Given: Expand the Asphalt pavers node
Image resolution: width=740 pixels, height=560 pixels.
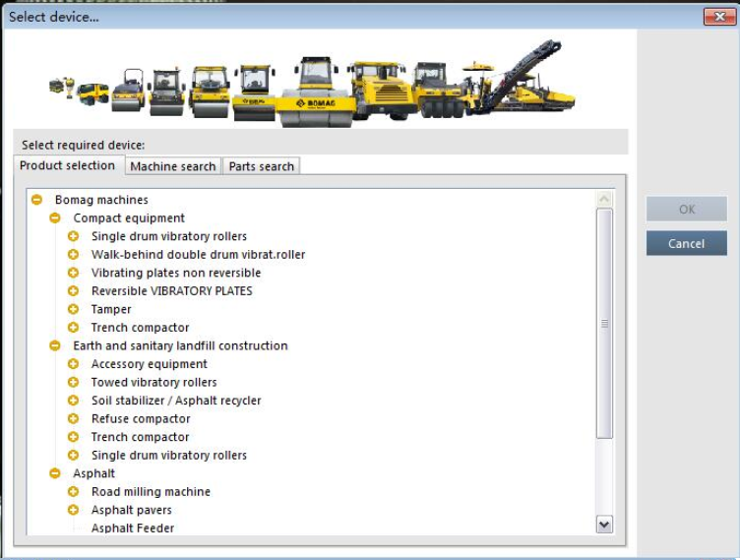Looking at the screenshot, I should point(73,510).
